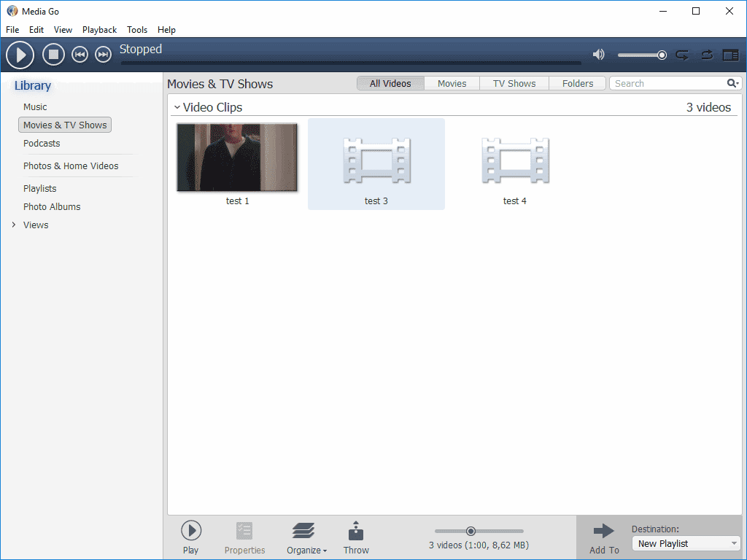Select the test 3 film icon
The width and height of the screenshot is (747, 560).
tap(376, 160)
